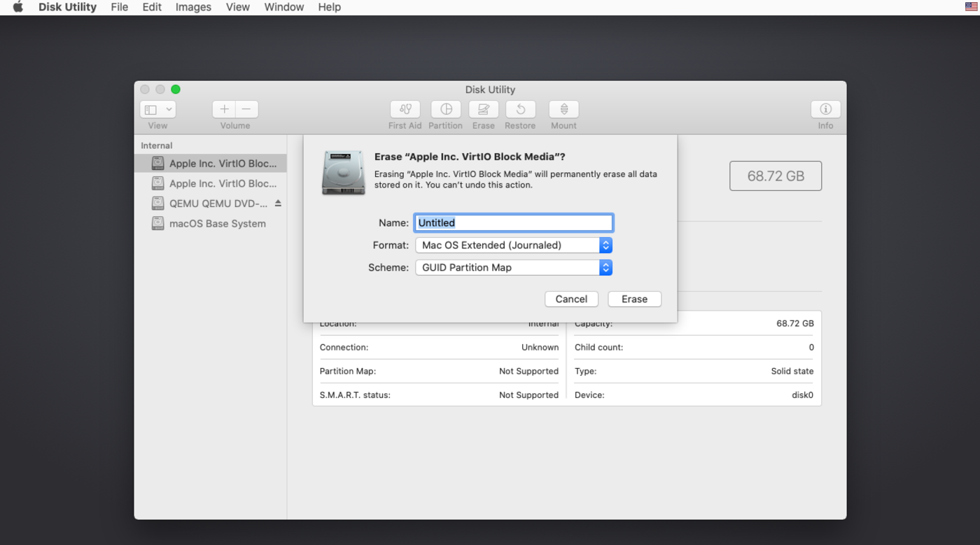Click the Apple menu icon
The height and width of the screenshot is (545, 980).
point(16,7)
